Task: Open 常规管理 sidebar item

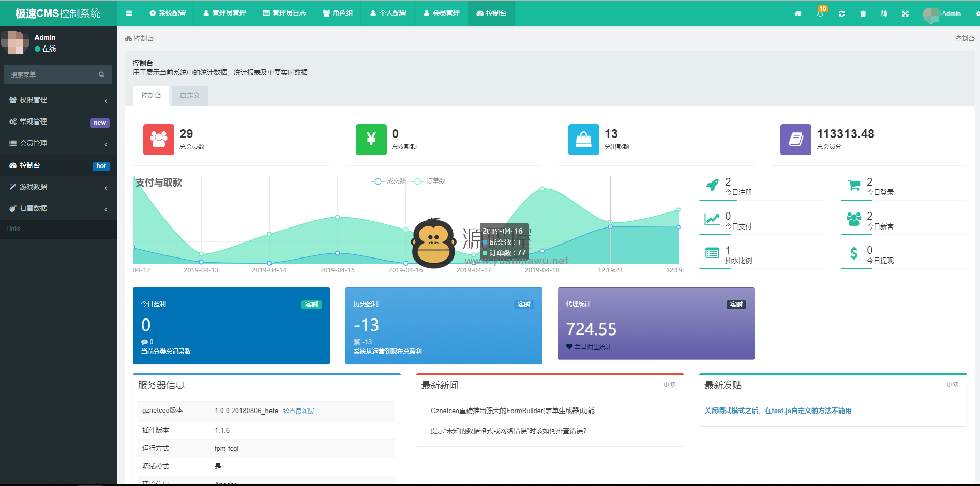Action: [x=58, y=121]
